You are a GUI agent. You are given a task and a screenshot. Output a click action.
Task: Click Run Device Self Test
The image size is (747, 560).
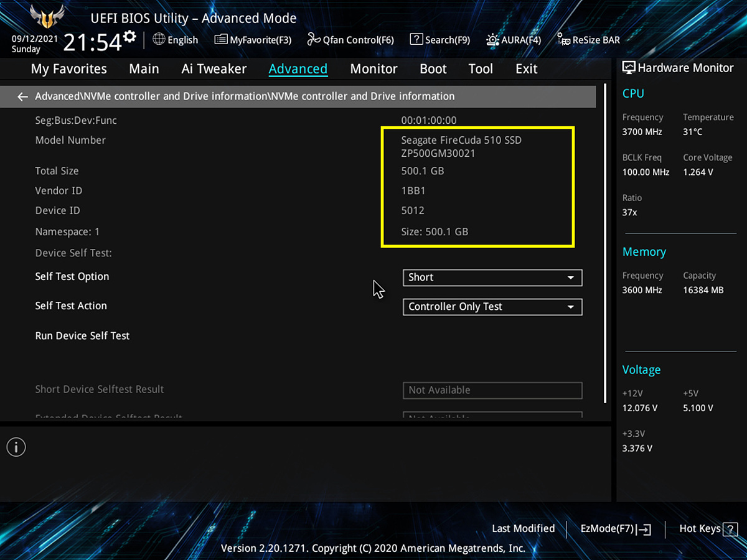point(82,336)
